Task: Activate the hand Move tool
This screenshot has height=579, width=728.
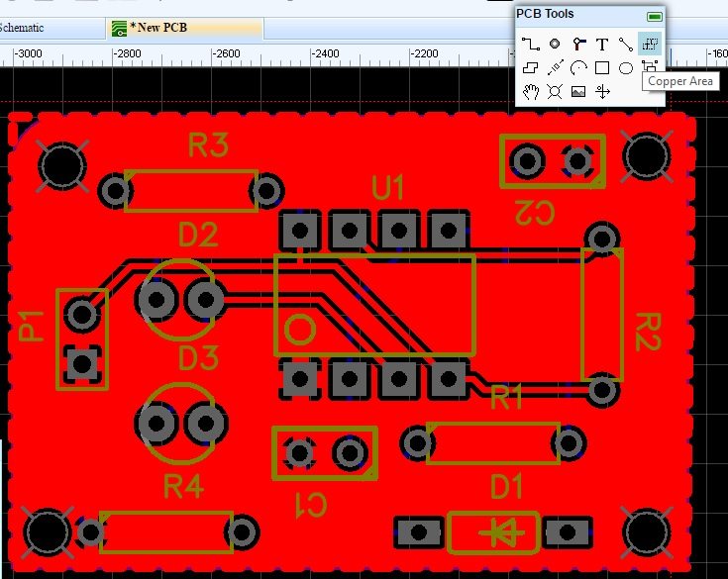Action: pos(531,92)
